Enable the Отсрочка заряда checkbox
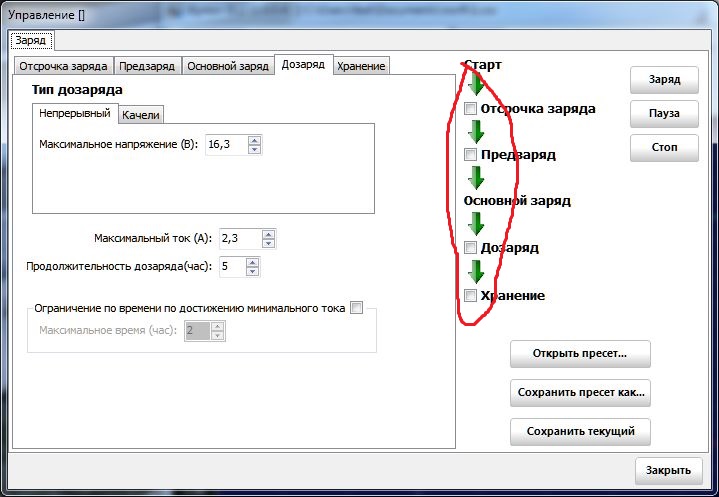Image resolution: width=719 pixels, height=497 pixels. (x=471, y=108)
